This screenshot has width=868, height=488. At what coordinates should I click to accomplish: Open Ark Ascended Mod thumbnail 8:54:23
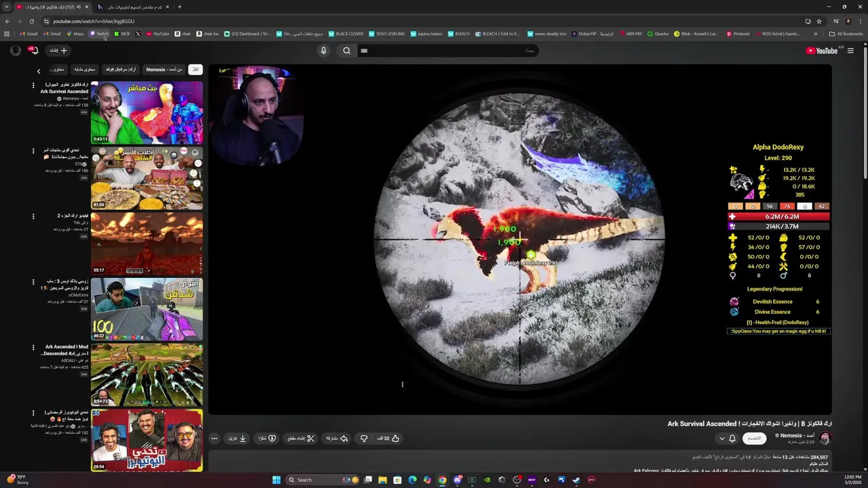147,375
